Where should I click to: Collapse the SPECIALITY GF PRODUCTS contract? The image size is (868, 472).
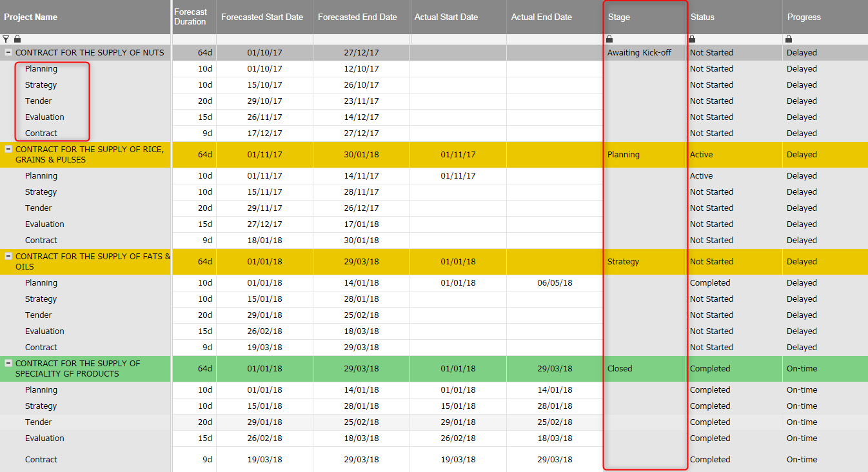pyautogui.click(x=8, y=363)
